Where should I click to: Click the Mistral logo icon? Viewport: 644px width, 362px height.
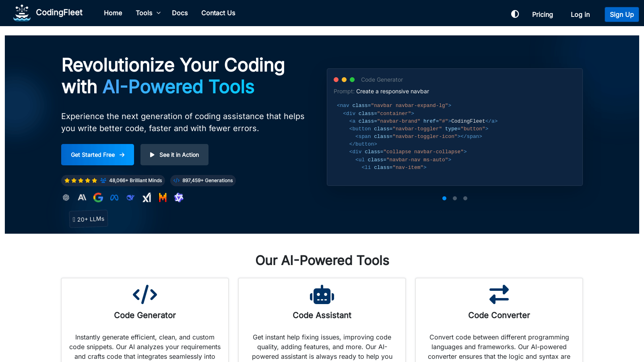click(x=163, y=197)
